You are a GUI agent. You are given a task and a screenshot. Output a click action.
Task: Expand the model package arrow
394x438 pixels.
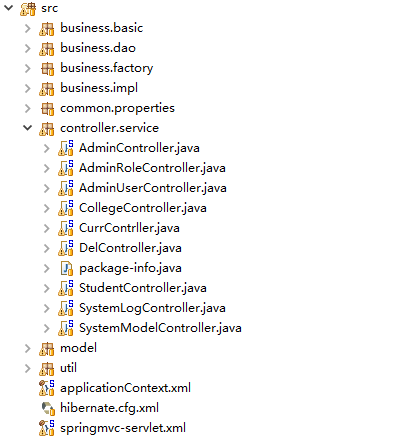pyautogui.click(x=28, y=348)
